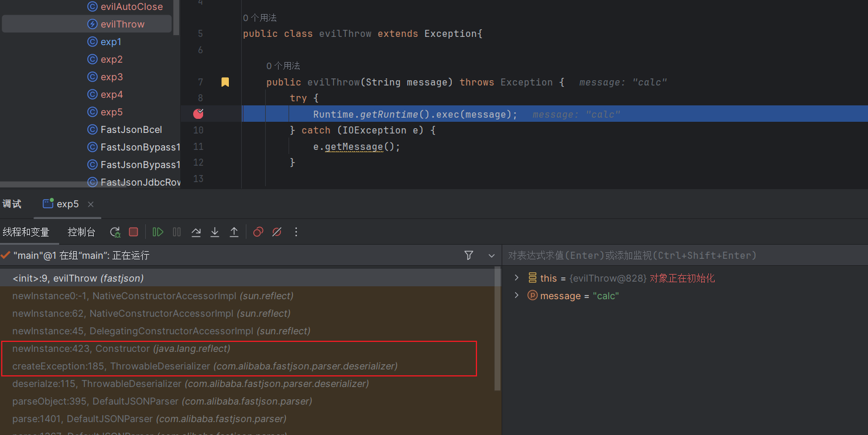Open the exp2 class
868x435 pixels.
point(111,59)
